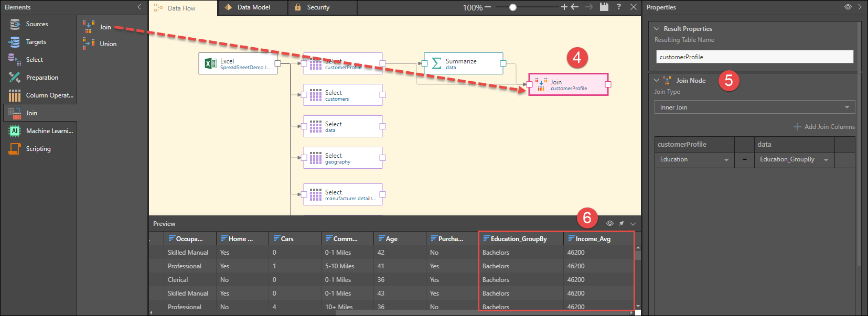Switch to the Security tab

(x=318, y=7)
